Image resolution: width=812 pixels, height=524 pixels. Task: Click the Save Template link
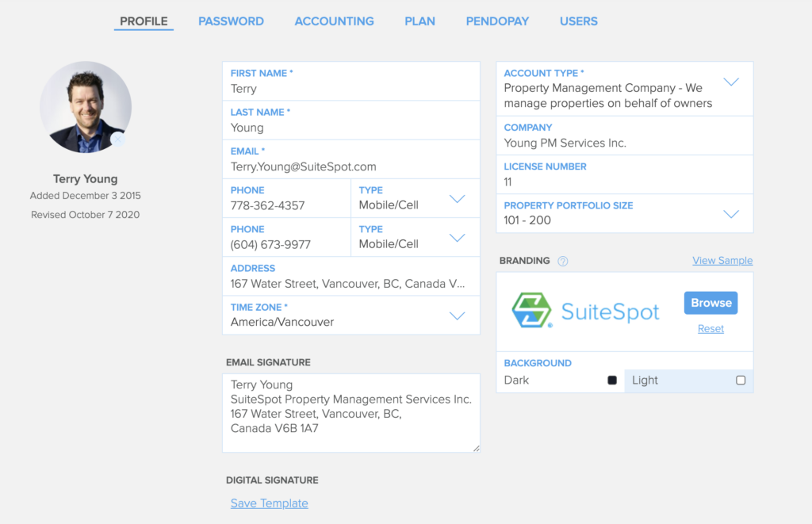pos(270,503)
